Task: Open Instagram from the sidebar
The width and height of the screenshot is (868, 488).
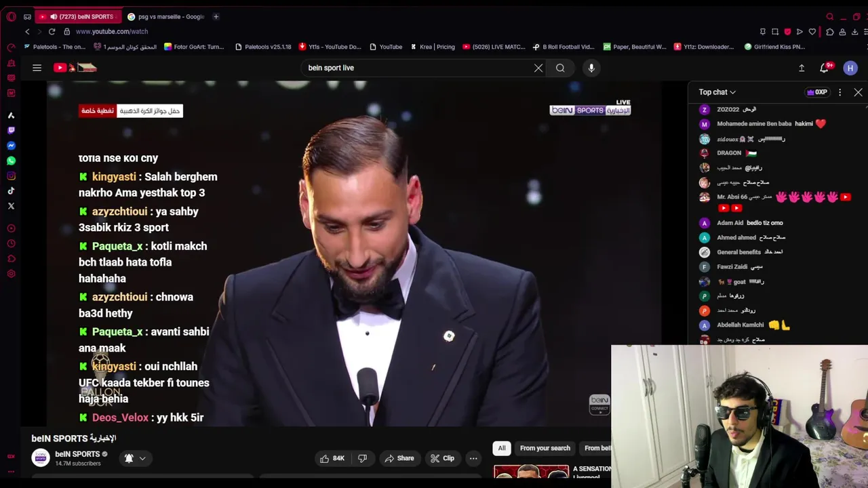Action: [11, 176]
